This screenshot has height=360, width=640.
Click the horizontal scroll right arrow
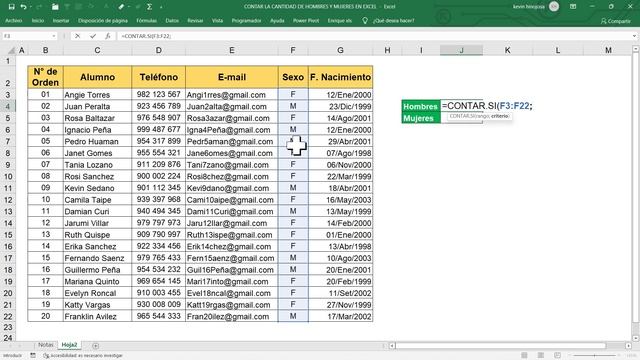(628, 346)
